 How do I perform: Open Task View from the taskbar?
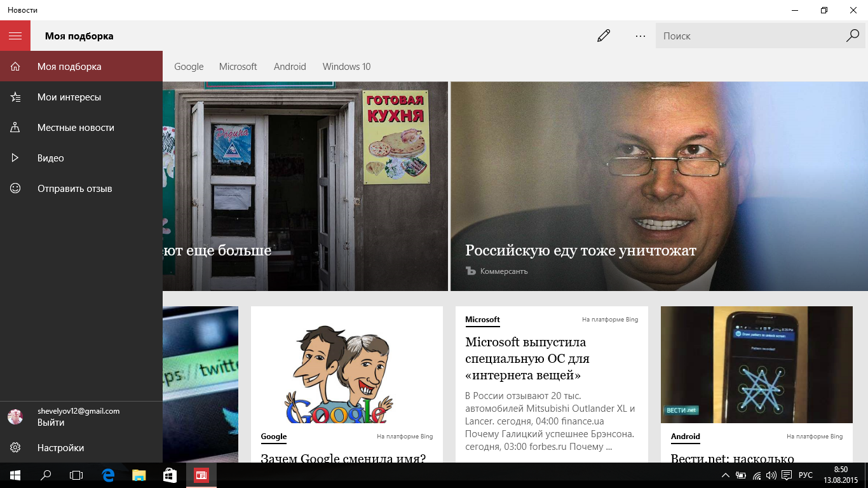click(76, 475)
